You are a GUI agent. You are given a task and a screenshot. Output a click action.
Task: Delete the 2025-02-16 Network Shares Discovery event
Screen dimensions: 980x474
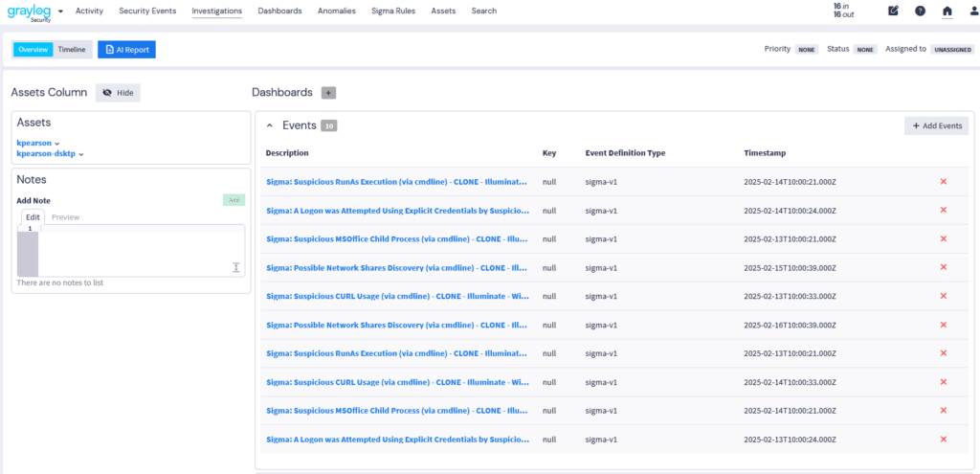pyautogui.click(x=943, y=325)
